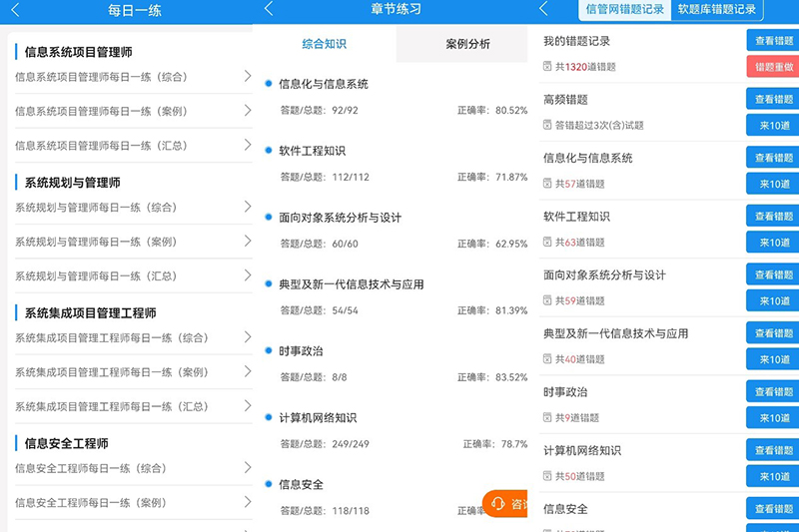The width and height of the screenshot is (799, 532).
Task: Click the document icon beside 共57道错题
Action: click(x=547, y=184)
